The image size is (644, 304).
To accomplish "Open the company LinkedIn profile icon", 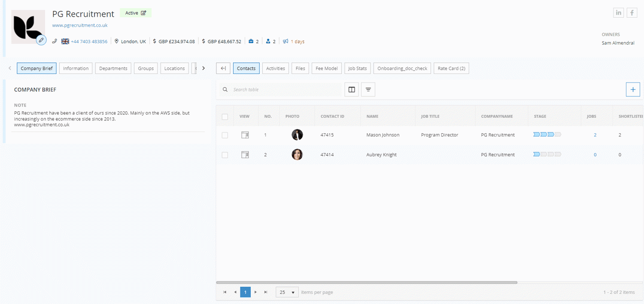I will click(x=618, y=12).
